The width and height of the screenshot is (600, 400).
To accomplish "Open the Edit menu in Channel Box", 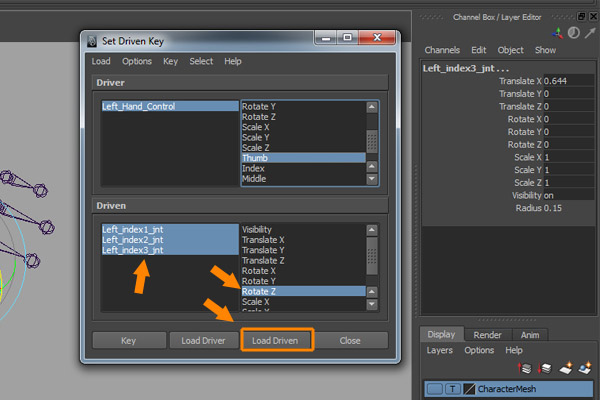I will 478,50.
